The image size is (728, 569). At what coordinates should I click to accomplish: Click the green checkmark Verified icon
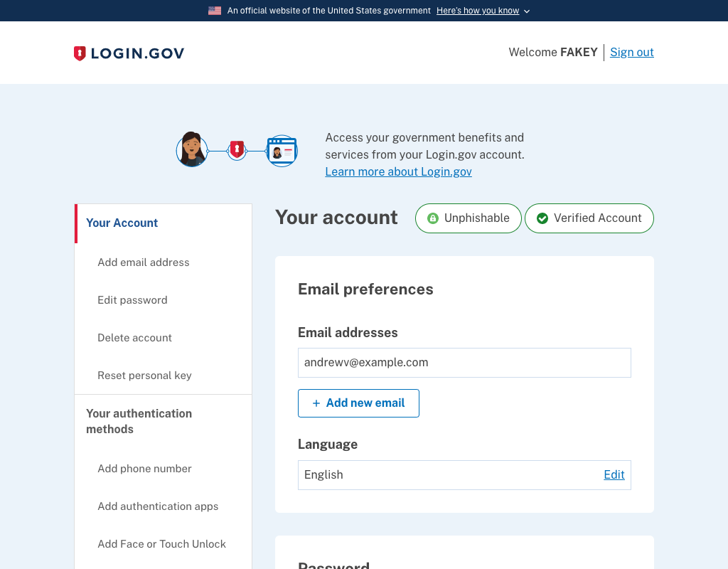[x=542, y=218]
